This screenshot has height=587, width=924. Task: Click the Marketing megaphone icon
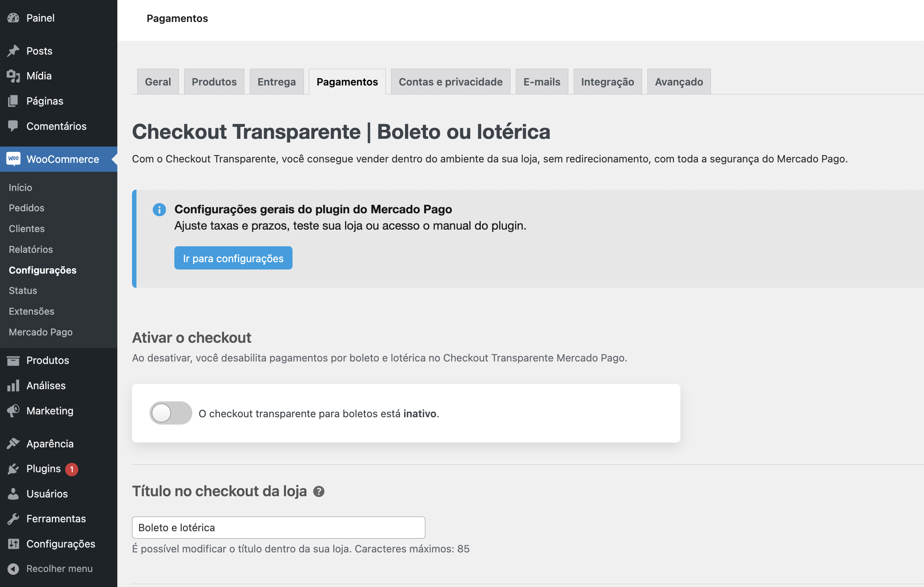tap(13, 411)
